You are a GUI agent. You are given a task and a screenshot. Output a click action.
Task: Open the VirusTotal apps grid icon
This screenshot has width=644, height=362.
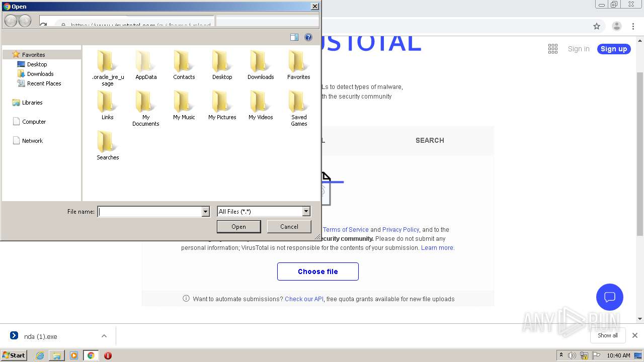[553, 49]
